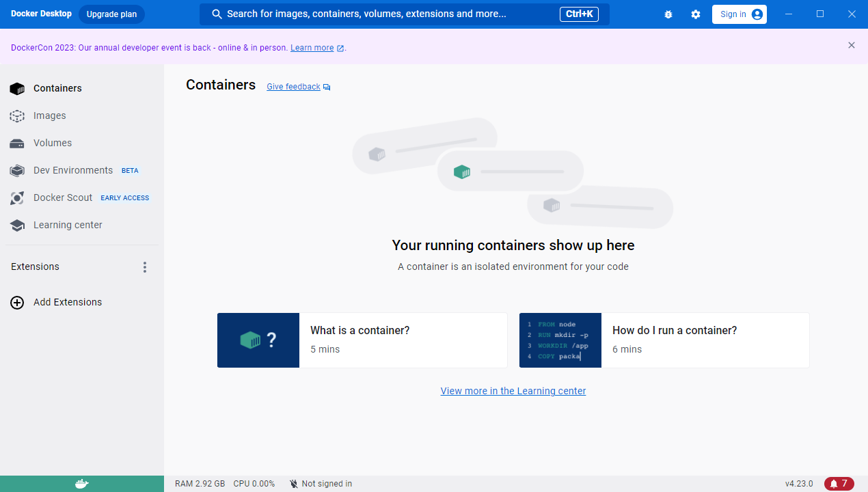This screenshot has width=868, height=492.
Task: Select Volumes in the sidebar
Action: [x=53, y=143]
